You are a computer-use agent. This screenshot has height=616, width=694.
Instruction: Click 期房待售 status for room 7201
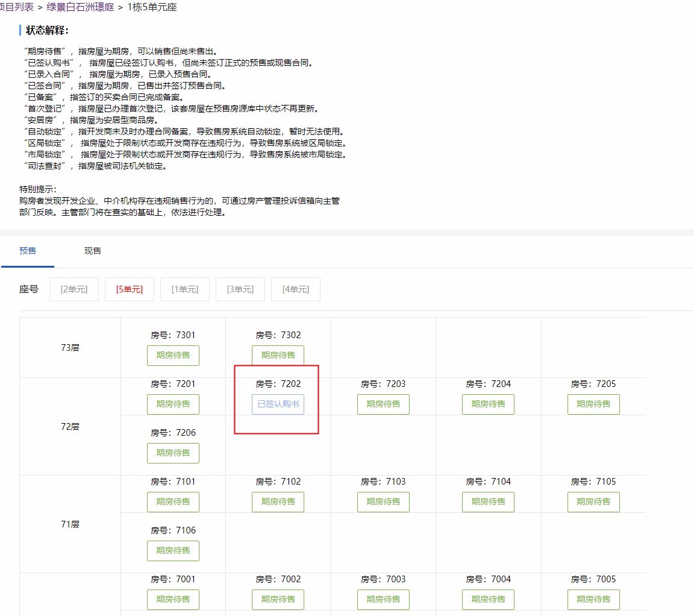click(x=173, y=404)
